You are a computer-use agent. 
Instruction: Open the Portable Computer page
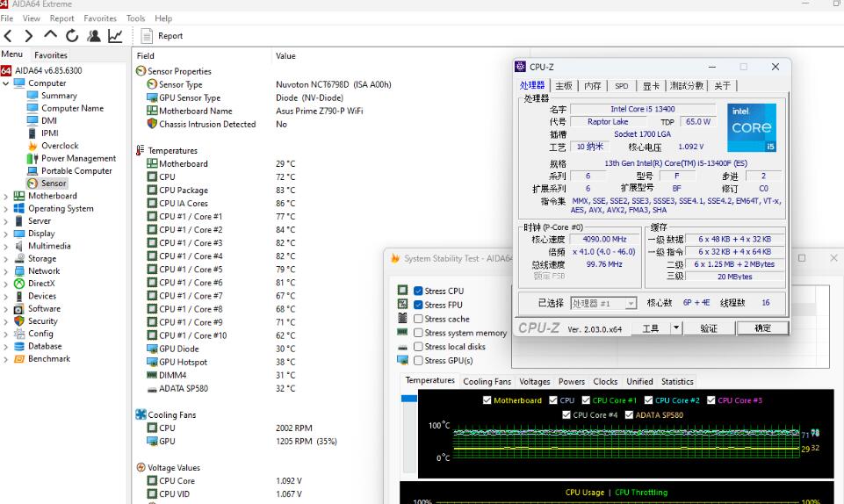(76, 170)
